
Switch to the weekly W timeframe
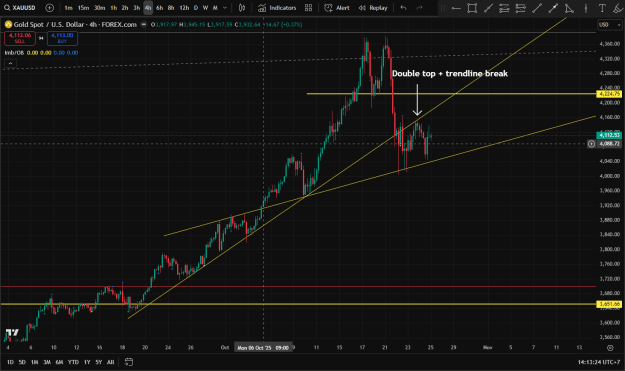[205, 8]
